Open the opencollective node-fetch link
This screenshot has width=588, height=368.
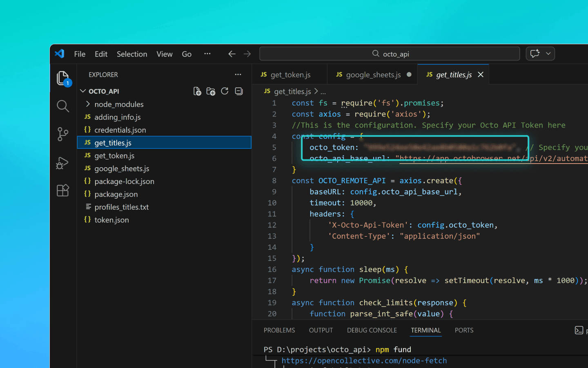pos(364,361)
